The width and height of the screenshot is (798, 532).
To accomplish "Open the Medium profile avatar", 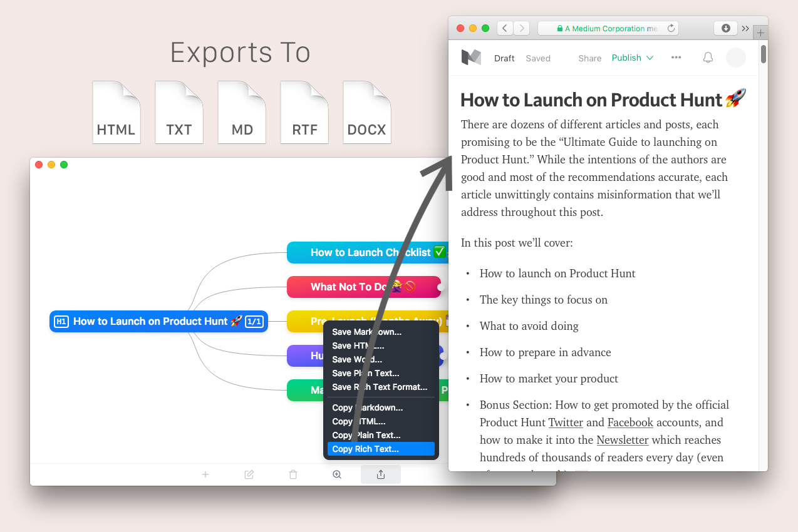I will click(736, 58).
